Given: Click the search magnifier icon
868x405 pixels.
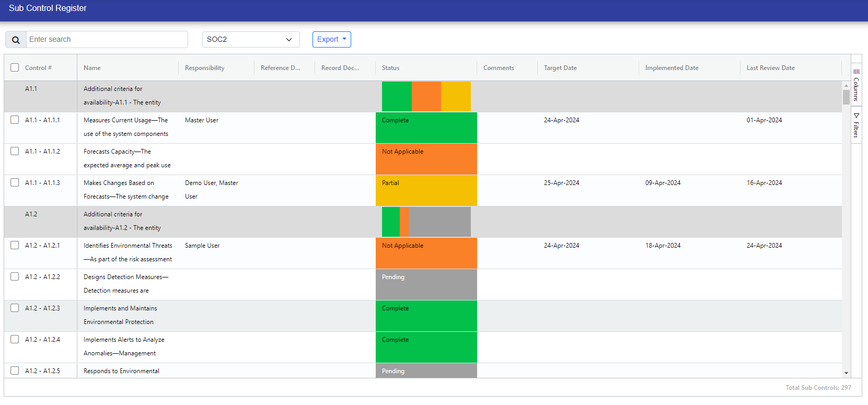Looking at the screenshot, I should [16, 40].
